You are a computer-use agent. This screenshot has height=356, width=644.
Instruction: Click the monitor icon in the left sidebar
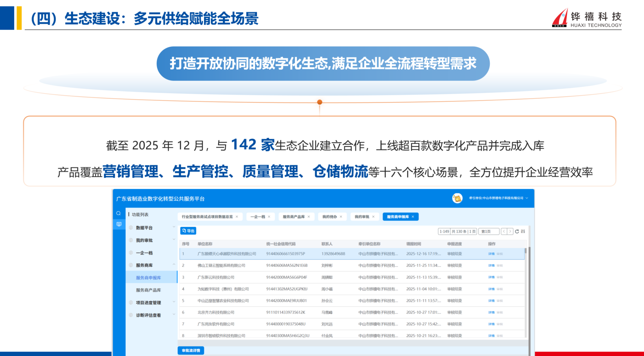coord(119,224)
